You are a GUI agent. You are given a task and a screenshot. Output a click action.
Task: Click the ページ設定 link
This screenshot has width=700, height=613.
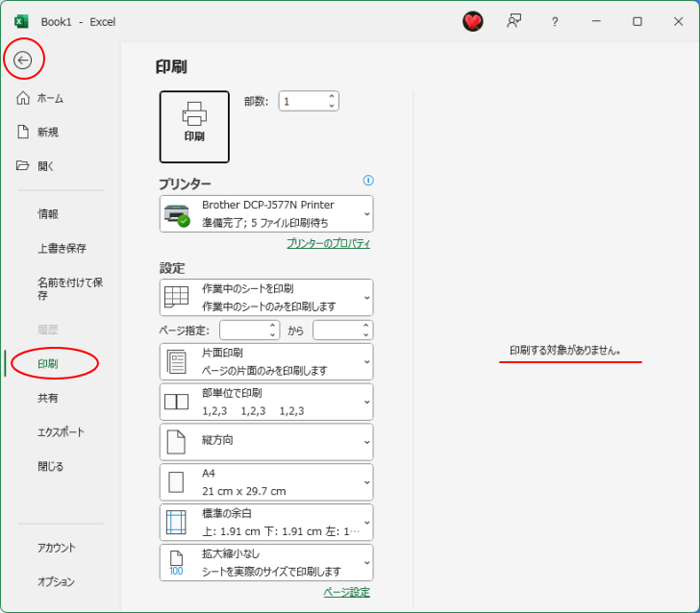pos(346,592)
